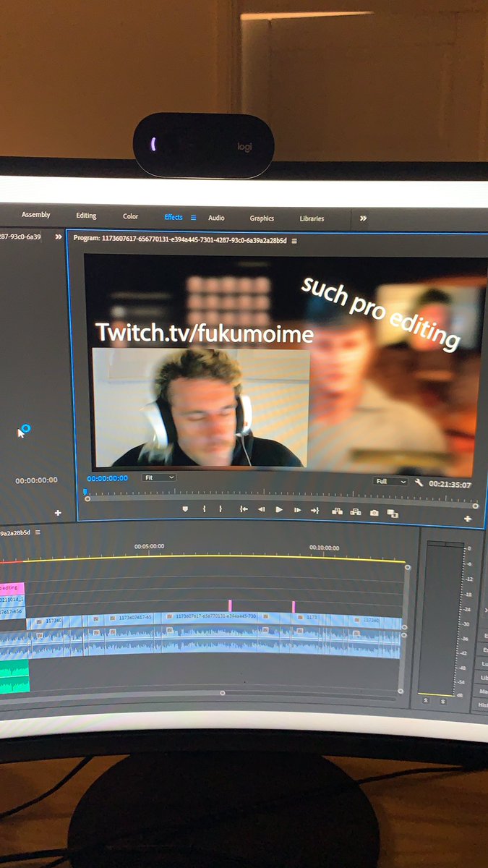Switch to the Audio workspace

pos(216,218)
